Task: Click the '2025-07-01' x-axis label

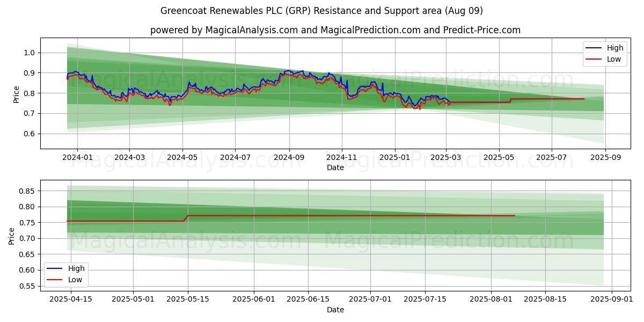Action: (x=370, y=299)
